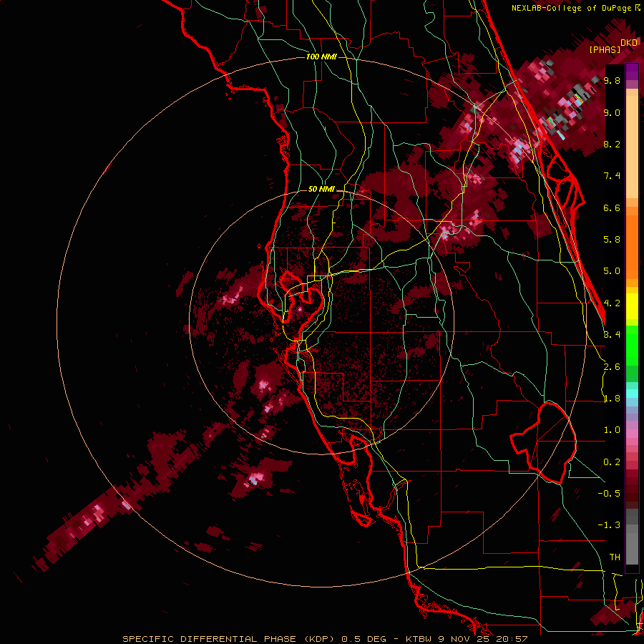The width and height of the screenshot is (644, 644).
Task: Click the 9.8 color scale value
Action: [612, 81]
